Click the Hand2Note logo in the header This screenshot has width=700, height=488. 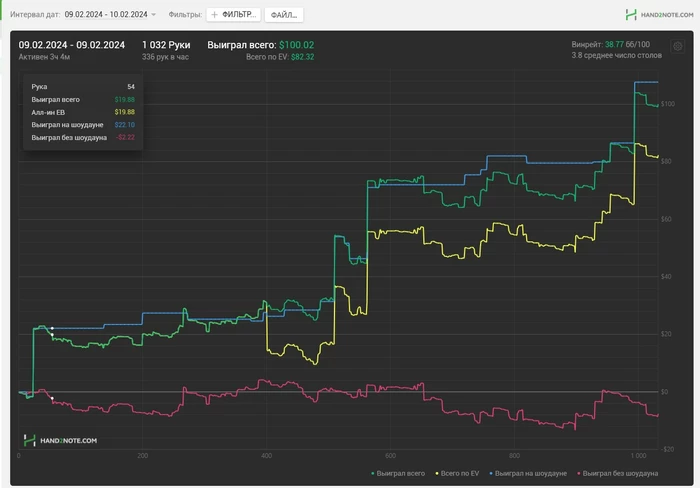coord(659,15)
